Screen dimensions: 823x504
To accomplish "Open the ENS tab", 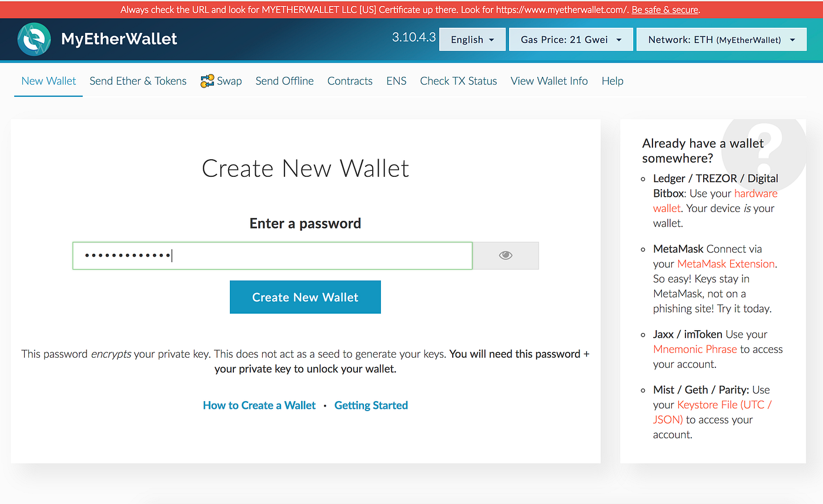I will 396,81.
